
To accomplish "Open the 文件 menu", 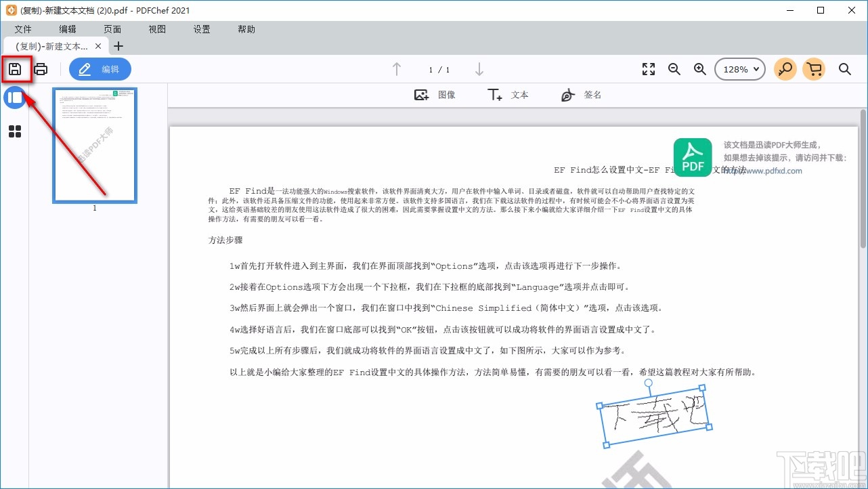I will (23, 28).
